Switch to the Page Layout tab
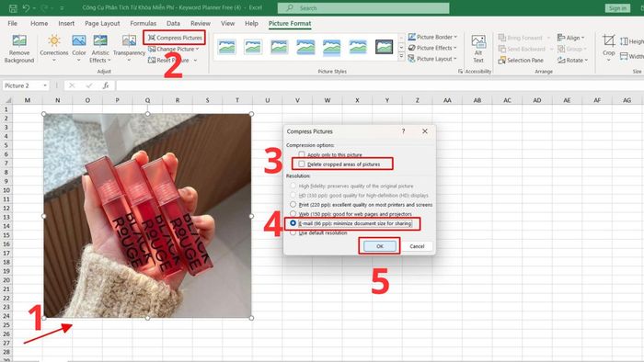Viewport: 644px width, 362px height. point(102,23)
